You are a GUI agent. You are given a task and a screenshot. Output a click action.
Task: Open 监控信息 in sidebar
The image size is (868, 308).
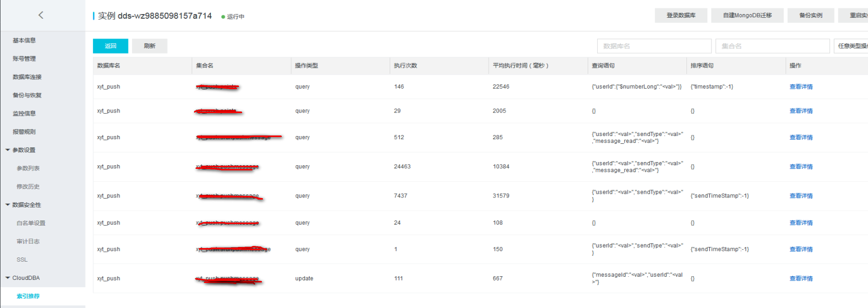[24, 114]
